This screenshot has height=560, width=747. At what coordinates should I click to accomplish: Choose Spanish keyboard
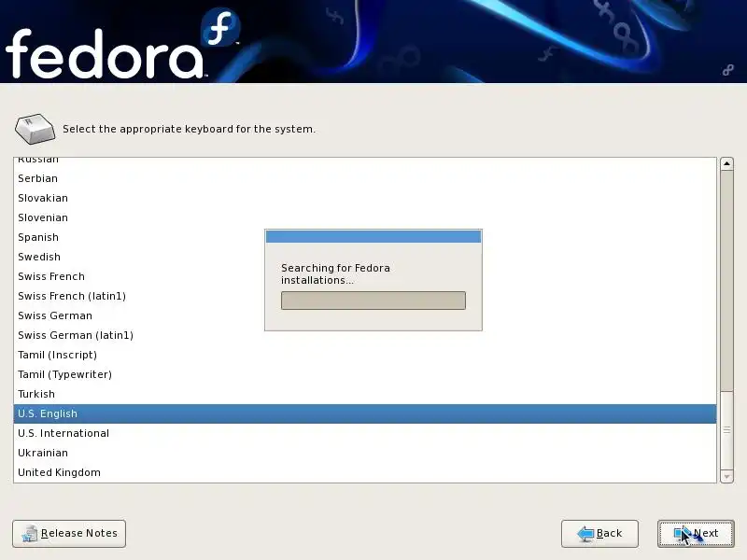pyautogui.click(x=365, y=237)
